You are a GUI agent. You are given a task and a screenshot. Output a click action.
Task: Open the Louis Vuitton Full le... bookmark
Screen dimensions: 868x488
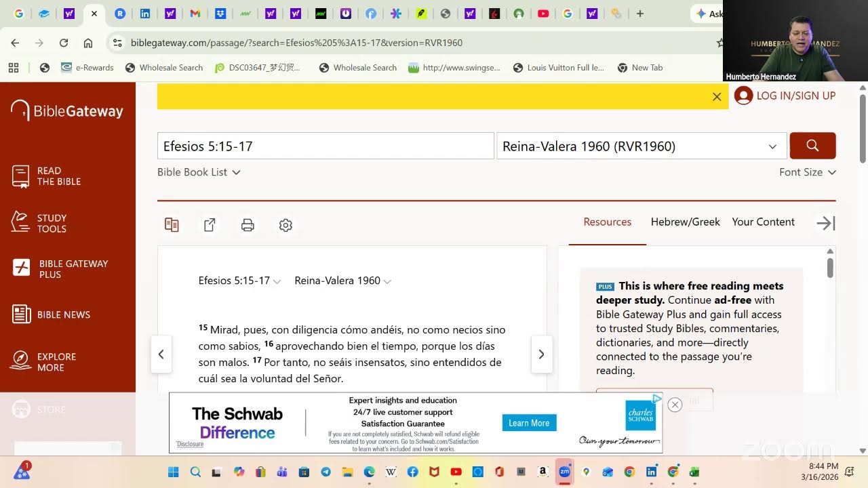558,68
